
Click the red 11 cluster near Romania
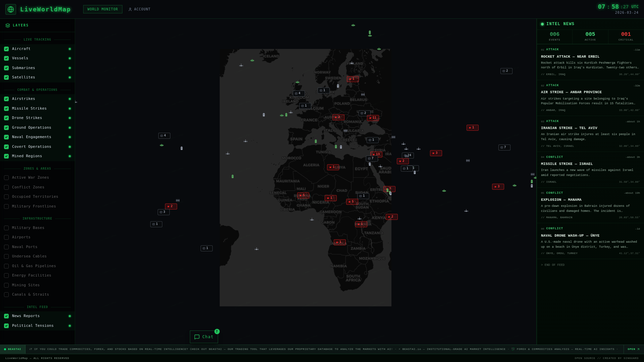click(373, 118)
